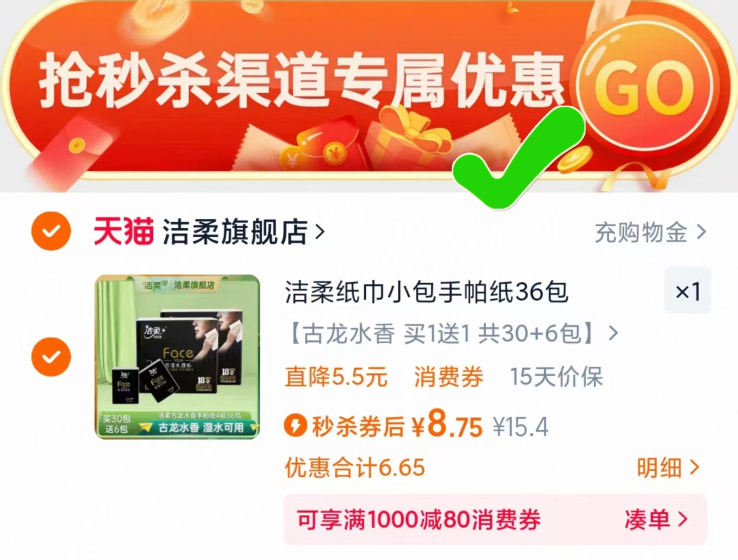This screenshot has width=738, height=560.
Task: Click the gift box graphic on banner
Action: (x=407, y=140)
